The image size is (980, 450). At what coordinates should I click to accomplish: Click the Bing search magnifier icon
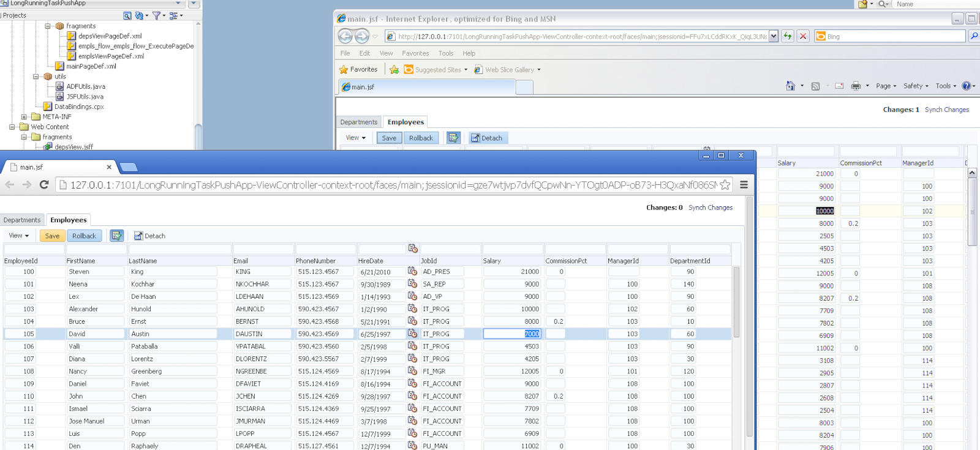(x=974, y=36)
